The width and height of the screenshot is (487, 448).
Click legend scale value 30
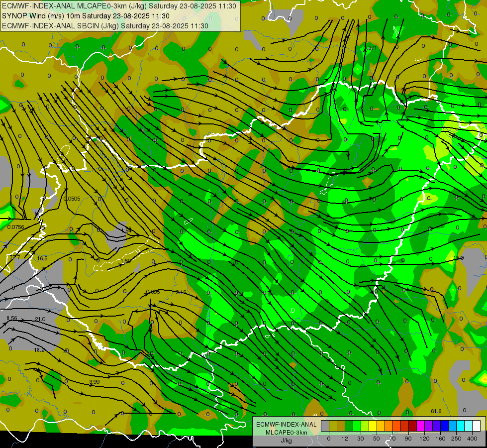pos(361,439)
